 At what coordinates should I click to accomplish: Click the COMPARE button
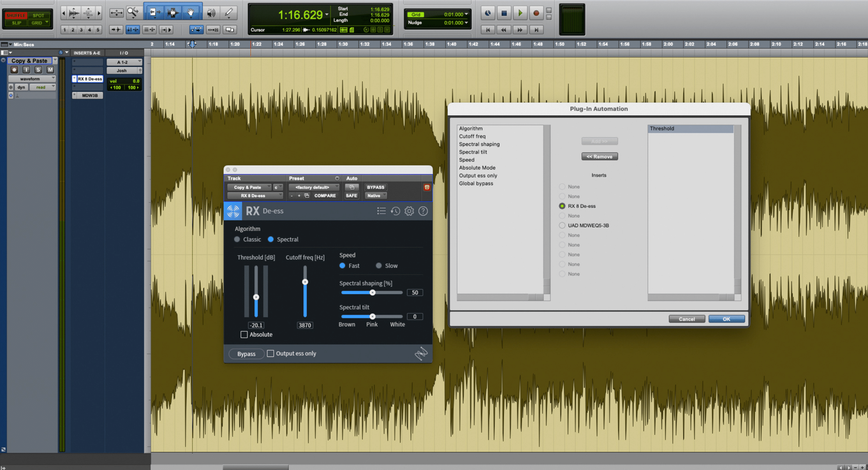[325, 195]
